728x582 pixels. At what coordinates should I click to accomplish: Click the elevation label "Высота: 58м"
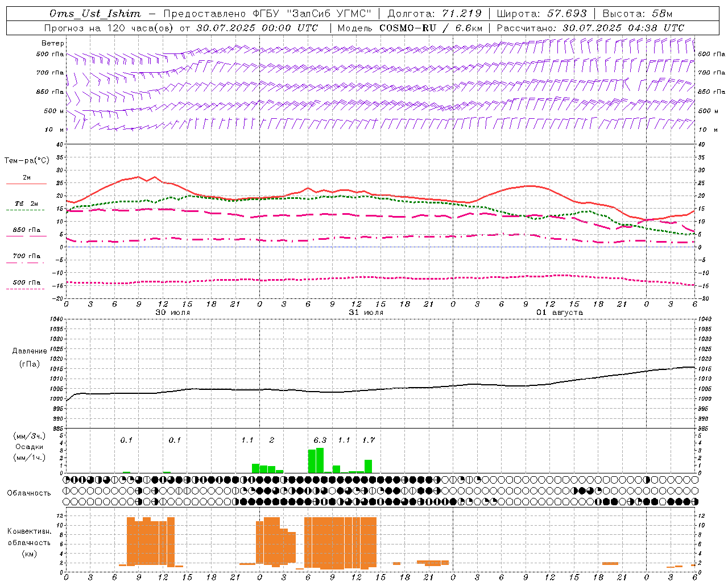click(638, 14)
